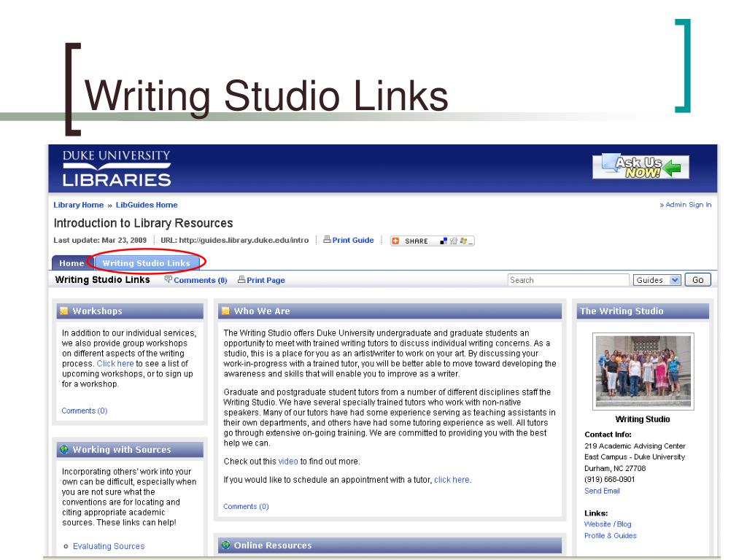Open Comments (0) under the Workshops box
This screenshot has width=747, height=560.
tap(85, 411)
